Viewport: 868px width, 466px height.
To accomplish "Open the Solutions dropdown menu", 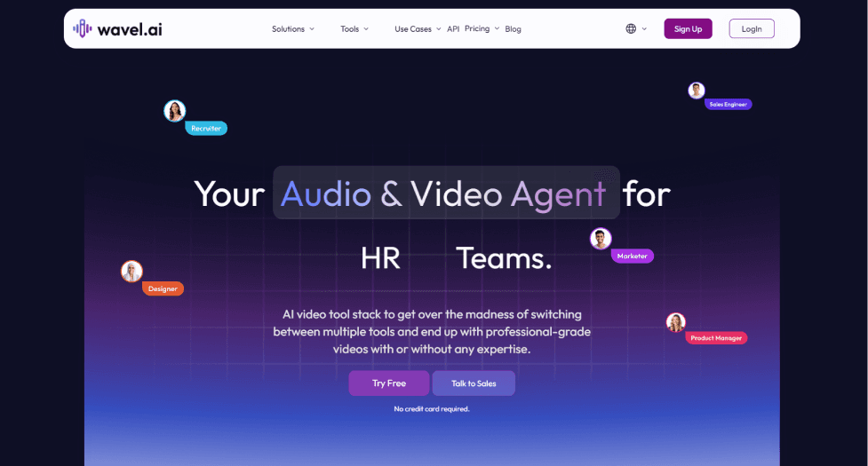I will pyautogui.click(x=293, y=28).
